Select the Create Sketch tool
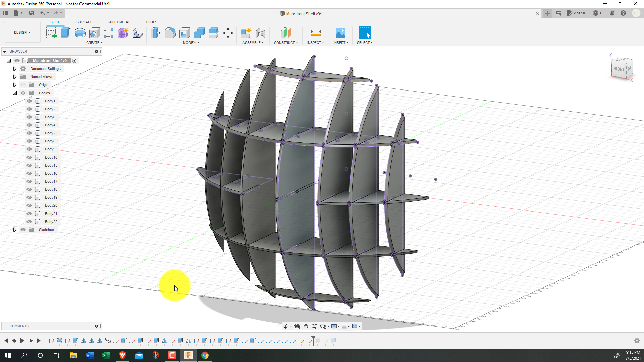Image resolution: width=644 pixels, height=362 pixels. click(51, 33)
